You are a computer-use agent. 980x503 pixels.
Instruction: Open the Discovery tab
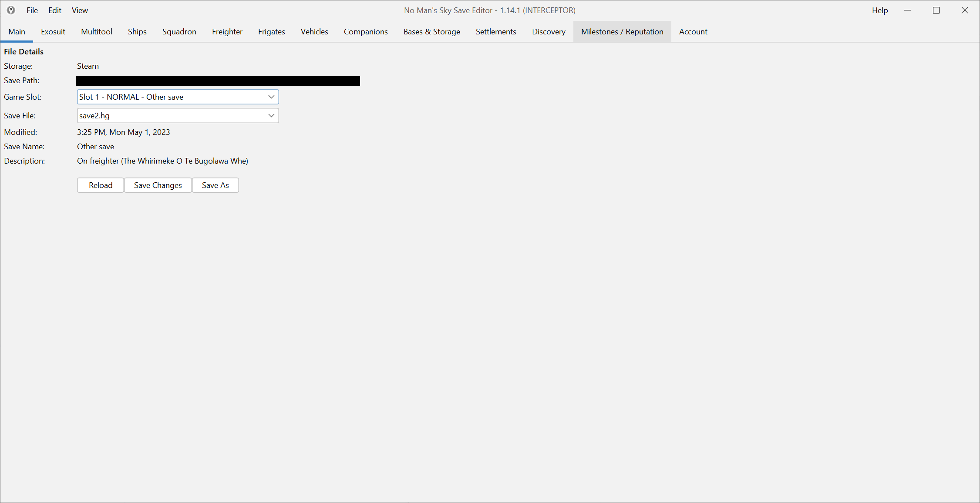point(548,31)
